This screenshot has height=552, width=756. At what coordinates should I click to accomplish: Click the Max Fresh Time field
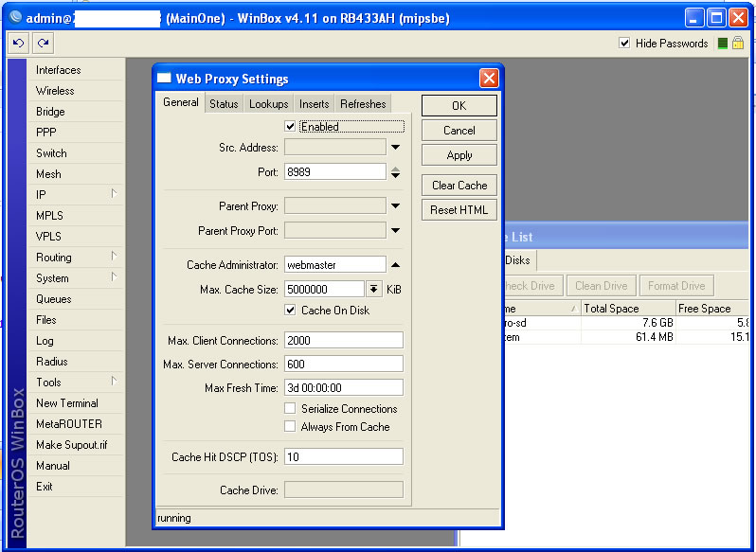[x=344, y=387]
